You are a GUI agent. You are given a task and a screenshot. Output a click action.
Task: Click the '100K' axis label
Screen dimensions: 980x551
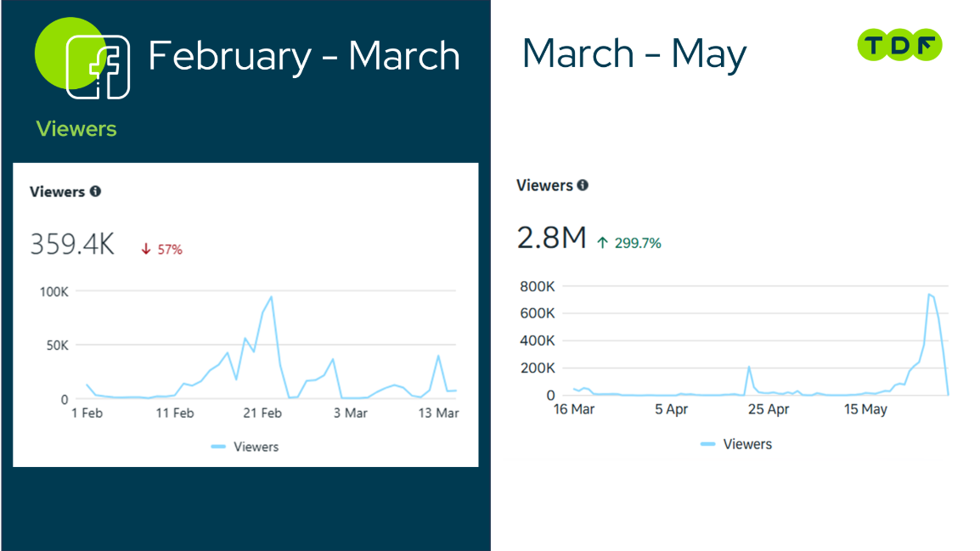click(54, 292)
